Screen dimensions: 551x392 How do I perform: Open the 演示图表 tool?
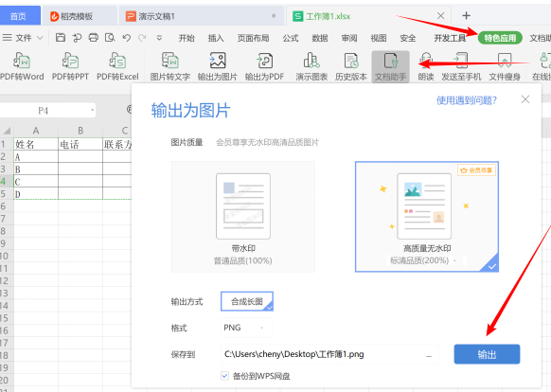click(x=311, y=67)
